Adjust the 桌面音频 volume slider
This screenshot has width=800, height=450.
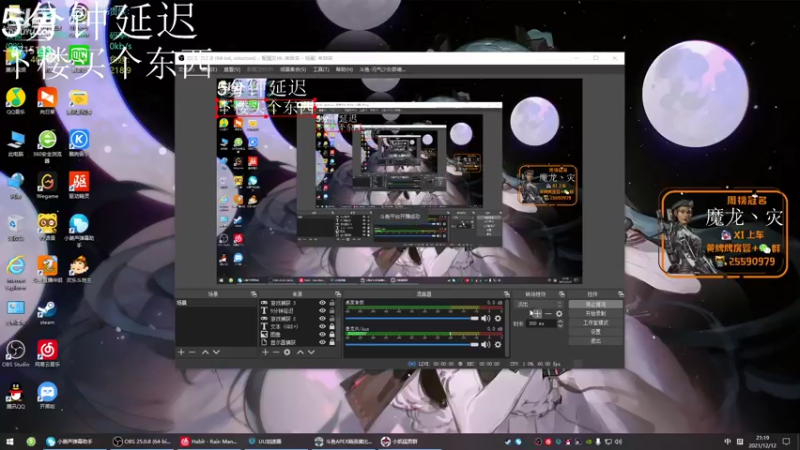coord(412,318)
